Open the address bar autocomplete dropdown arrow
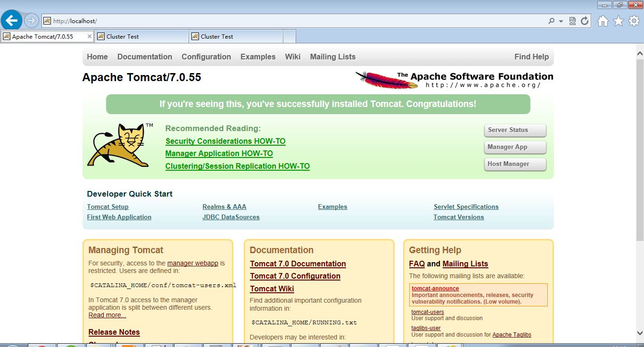 coord(561,21)
